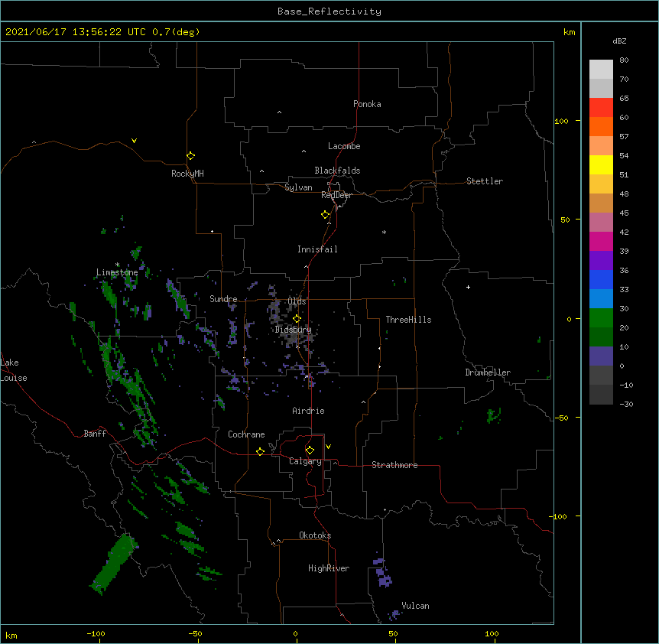
Task: Click the RedDeer city label
Action: click(336, 195)
